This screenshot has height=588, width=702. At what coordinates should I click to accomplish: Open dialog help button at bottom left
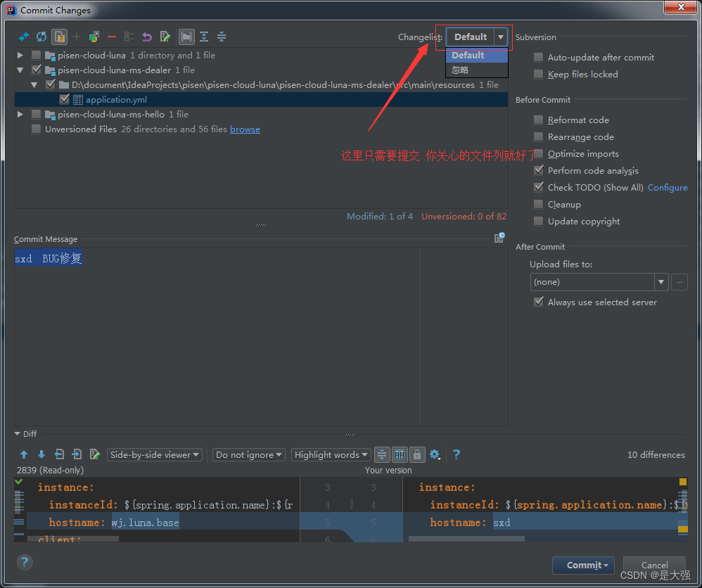(x=25, y=562)
